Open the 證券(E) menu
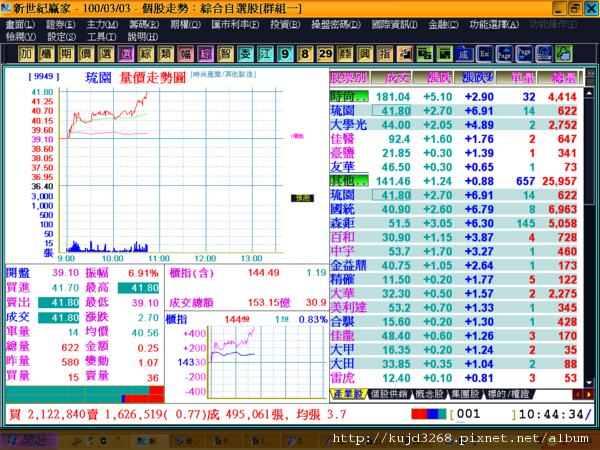This screenshot has width=600, height=450. pyautogui.click(x=60, y=25)
